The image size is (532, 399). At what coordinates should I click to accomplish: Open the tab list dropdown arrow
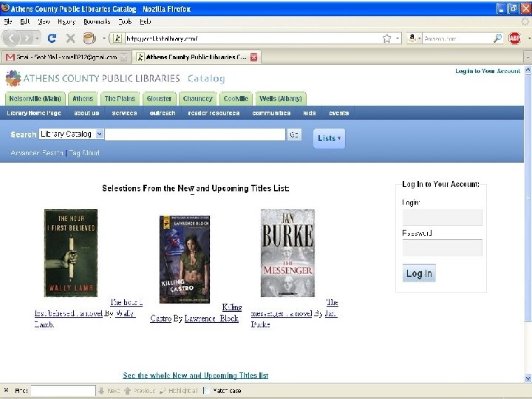[528, 58]
